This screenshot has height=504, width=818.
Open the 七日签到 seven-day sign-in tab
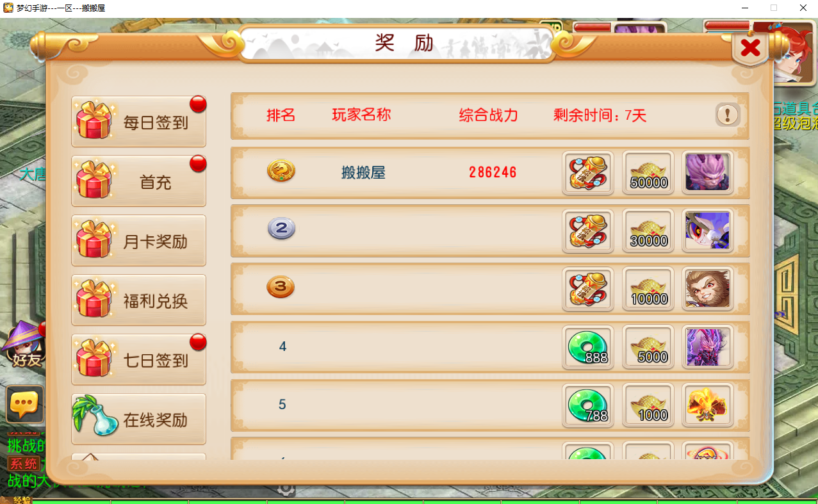coord(138,360)
